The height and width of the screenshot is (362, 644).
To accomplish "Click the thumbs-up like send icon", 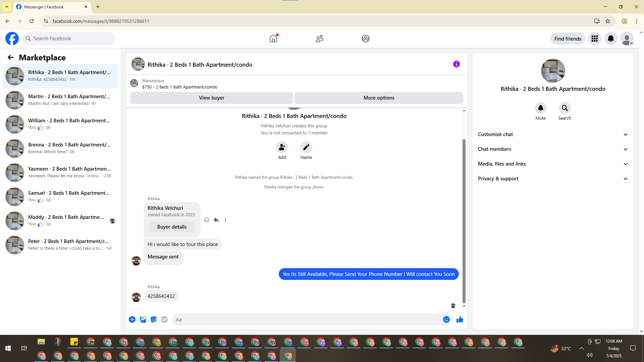I will pos(460,319).
